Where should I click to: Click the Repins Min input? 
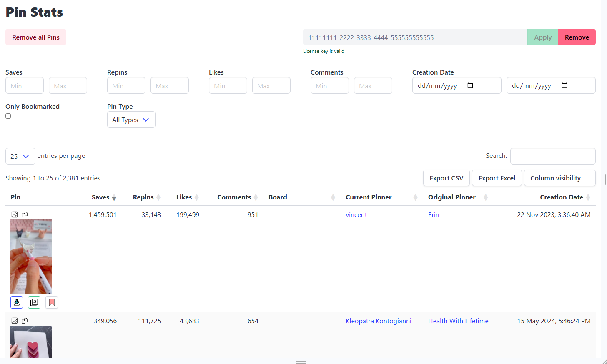point(126,85)
